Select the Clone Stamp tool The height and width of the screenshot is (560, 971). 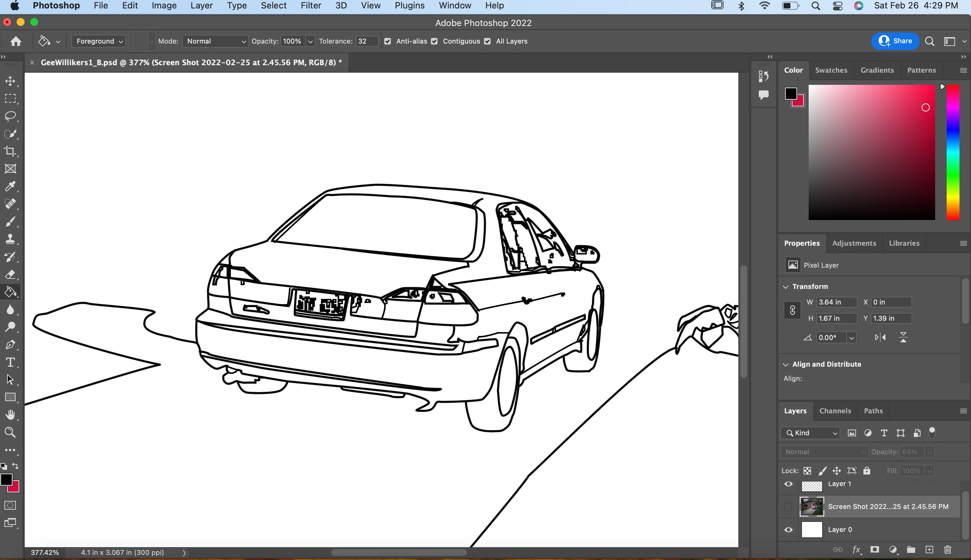(x=10, y=239)
